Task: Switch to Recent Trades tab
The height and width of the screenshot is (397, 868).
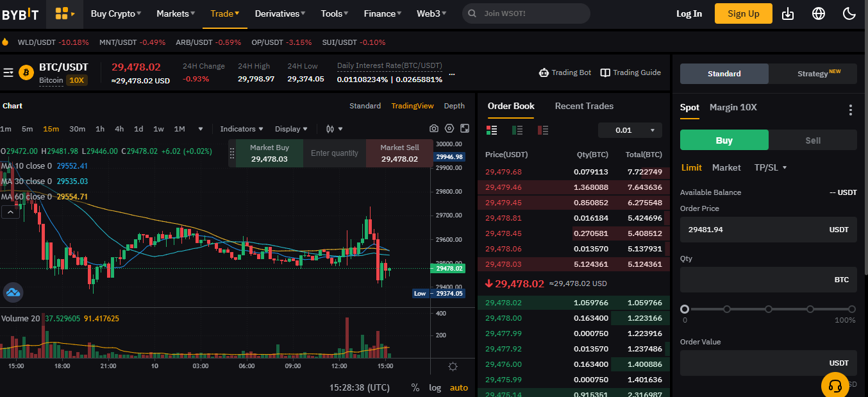Action: [x=584, y=106]
